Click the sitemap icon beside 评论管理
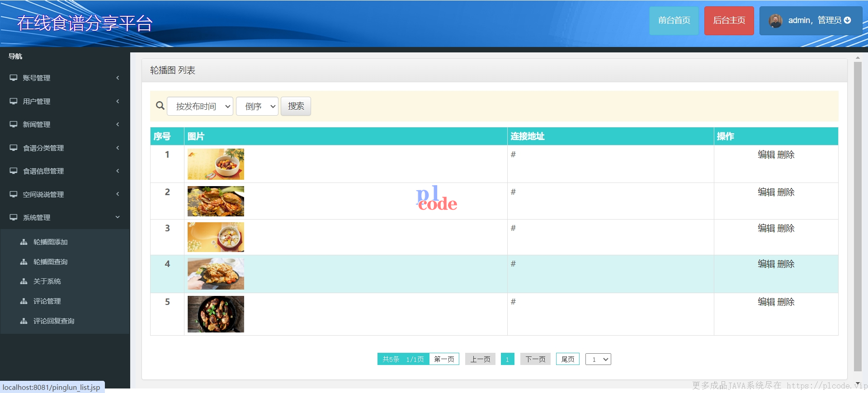Image resolution: width=868 pixels, height=393 pixels. [x=24, y=301]
